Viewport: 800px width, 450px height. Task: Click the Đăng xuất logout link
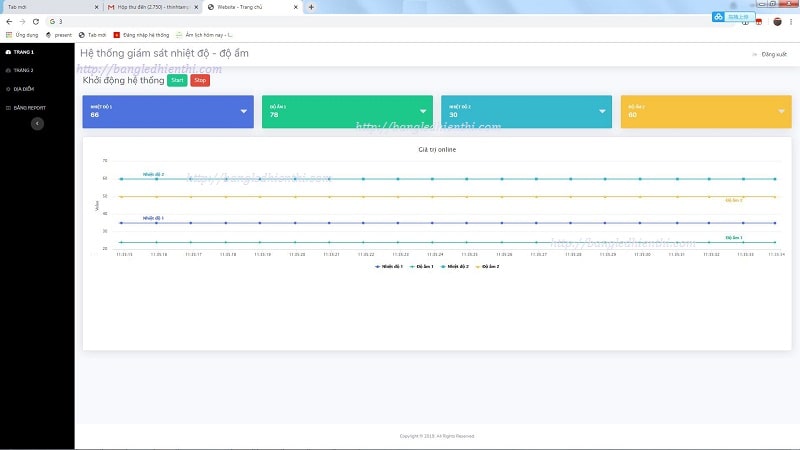tap(772, 53)
